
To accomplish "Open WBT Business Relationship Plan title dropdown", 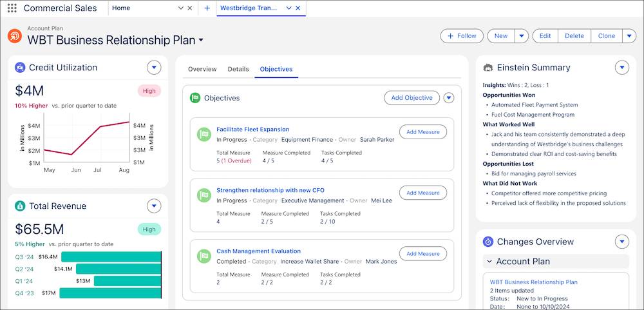I will point(201,41).
